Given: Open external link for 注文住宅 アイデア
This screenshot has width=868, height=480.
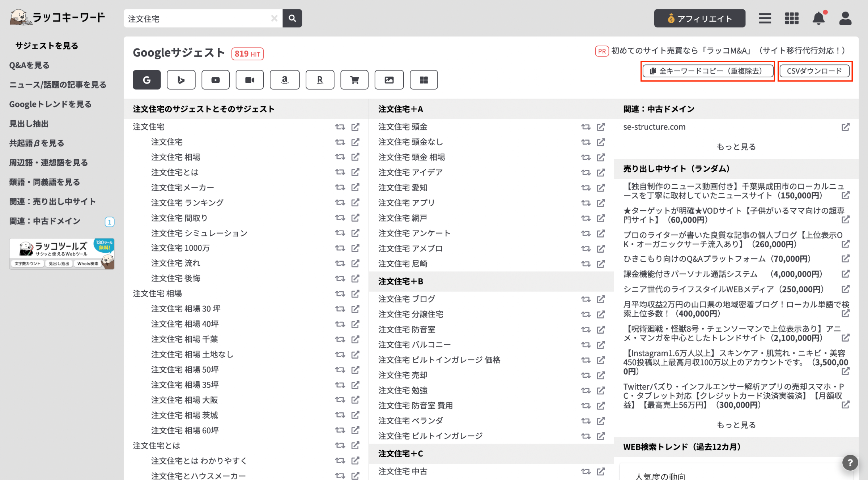Looking at the screenshot, I should coord(601,172).
